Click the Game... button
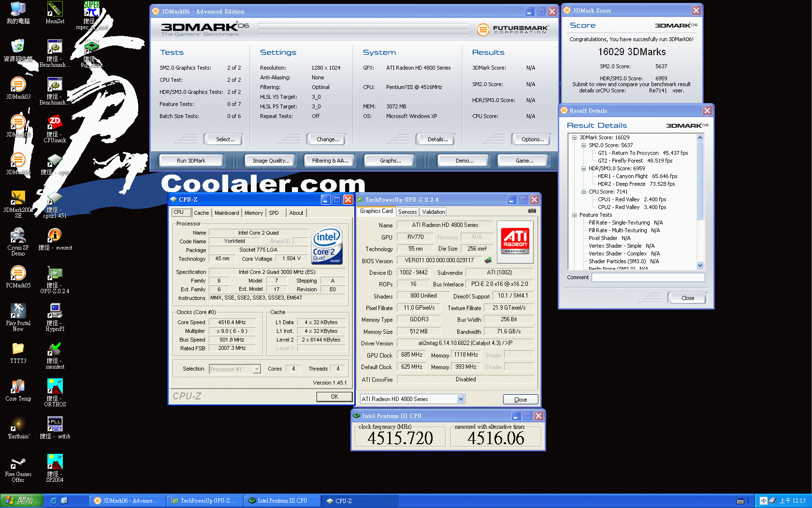Screen dimensions: 812x508 coord(524,161)
